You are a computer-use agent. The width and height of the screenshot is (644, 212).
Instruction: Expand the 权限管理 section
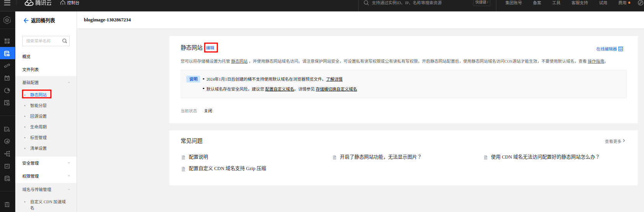69,176
